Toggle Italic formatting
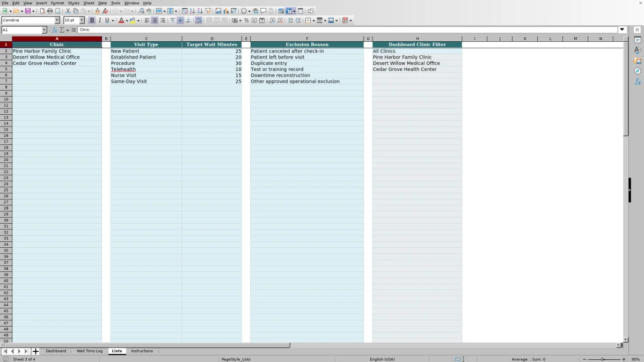This screenshot has height=362, width=644. 99,20
